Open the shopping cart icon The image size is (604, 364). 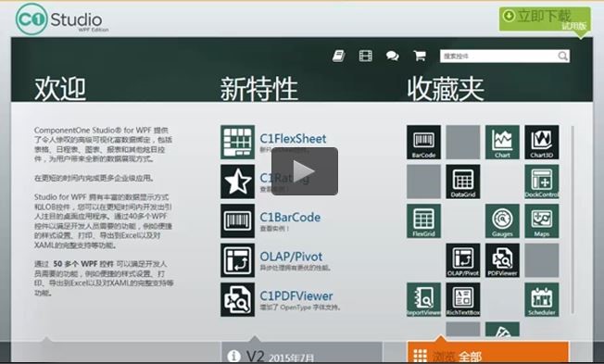pyautogui.click(x=420, y=56)
